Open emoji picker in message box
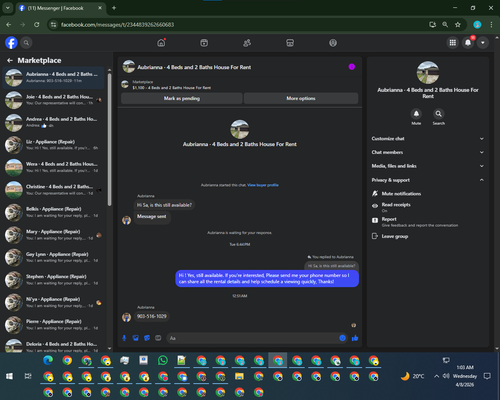This screenshot has width=500, height=400. [x=342, y=338]
